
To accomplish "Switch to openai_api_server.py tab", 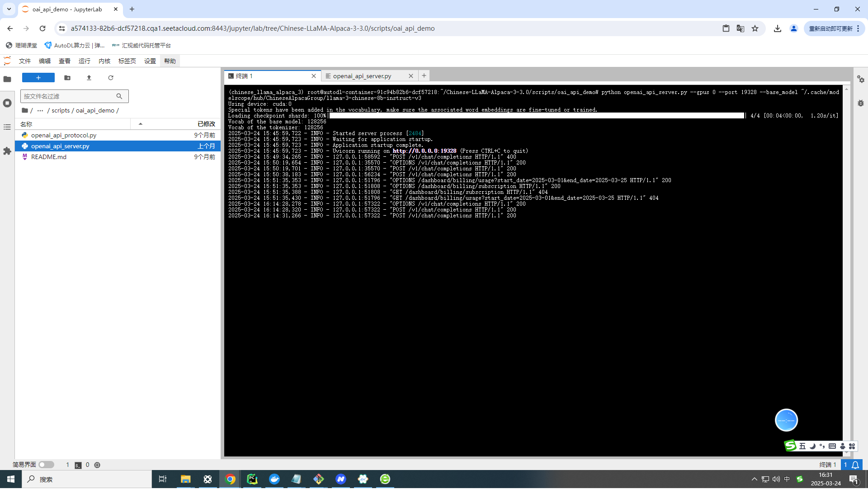I will tap(362, 76).
